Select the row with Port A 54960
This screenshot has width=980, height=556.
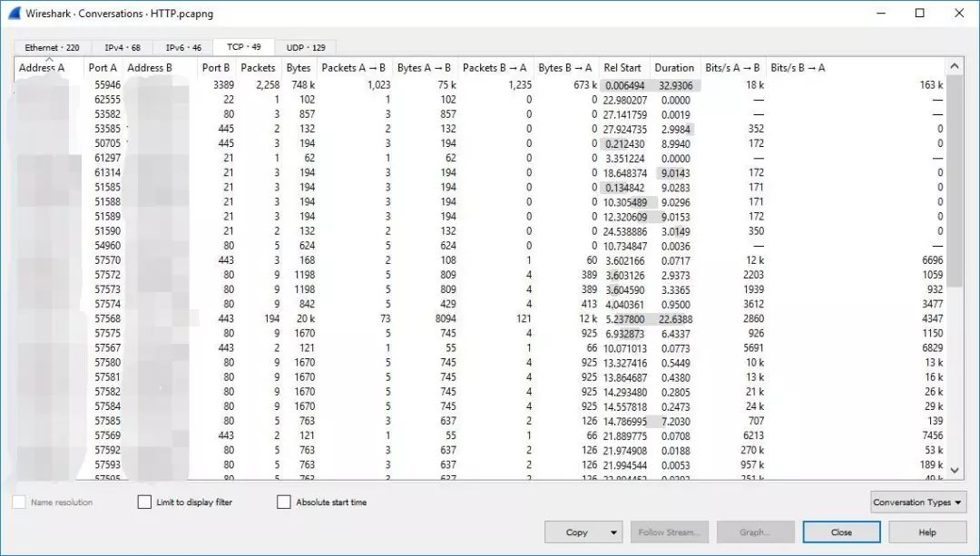(480, 246)
